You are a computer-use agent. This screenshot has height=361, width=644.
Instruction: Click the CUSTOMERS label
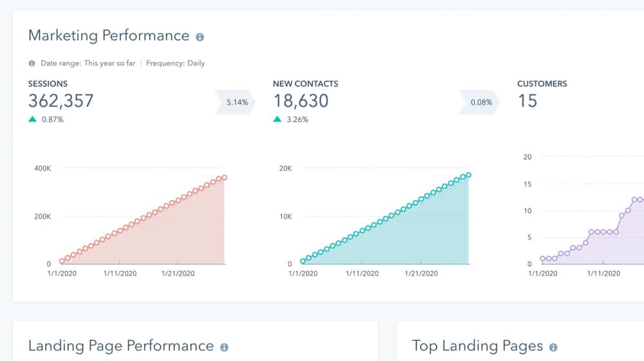pyautogui.click(x=542, y=84)
